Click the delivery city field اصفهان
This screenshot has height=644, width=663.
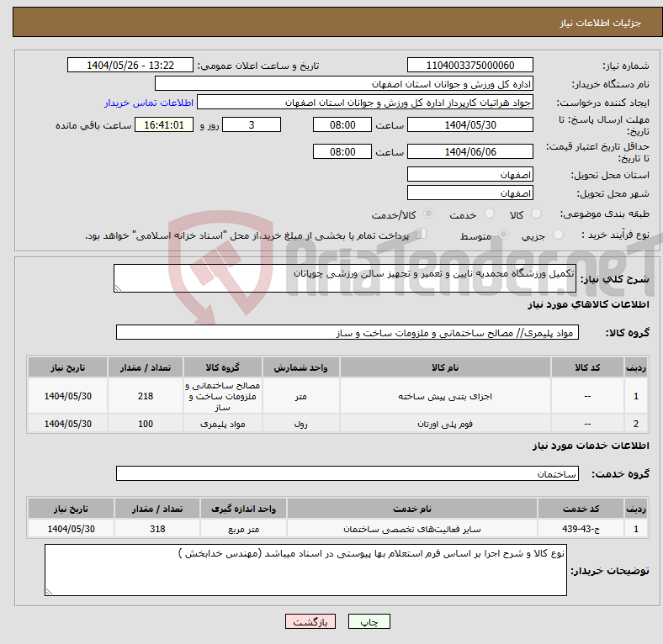tap(469, 193)
